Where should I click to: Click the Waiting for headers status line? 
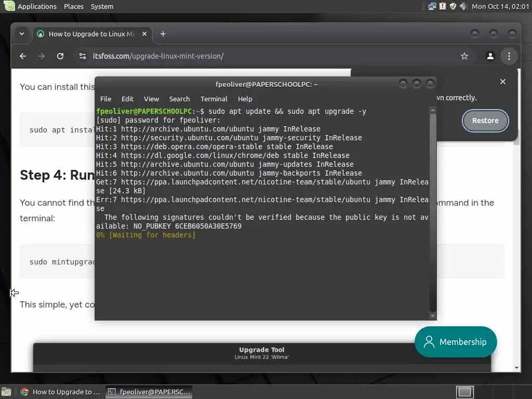(x=146, y=235)
